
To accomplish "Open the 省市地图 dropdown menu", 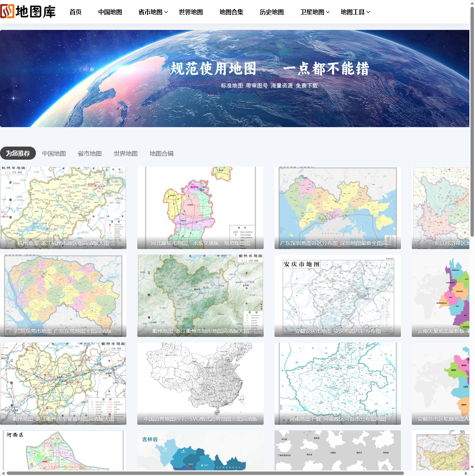I will tap(151, 12).
